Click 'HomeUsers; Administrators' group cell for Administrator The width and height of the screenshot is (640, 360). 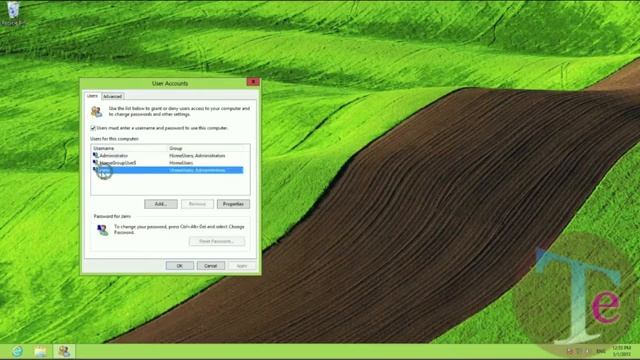[x=197, y=156]
